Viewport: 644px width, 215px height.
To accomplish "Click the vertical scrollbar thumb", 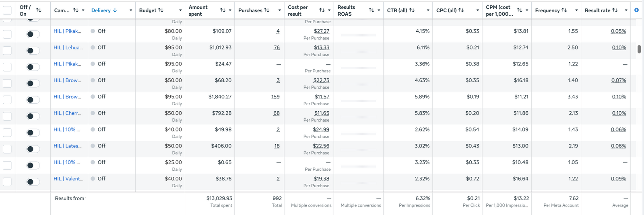I will point(639,49).
